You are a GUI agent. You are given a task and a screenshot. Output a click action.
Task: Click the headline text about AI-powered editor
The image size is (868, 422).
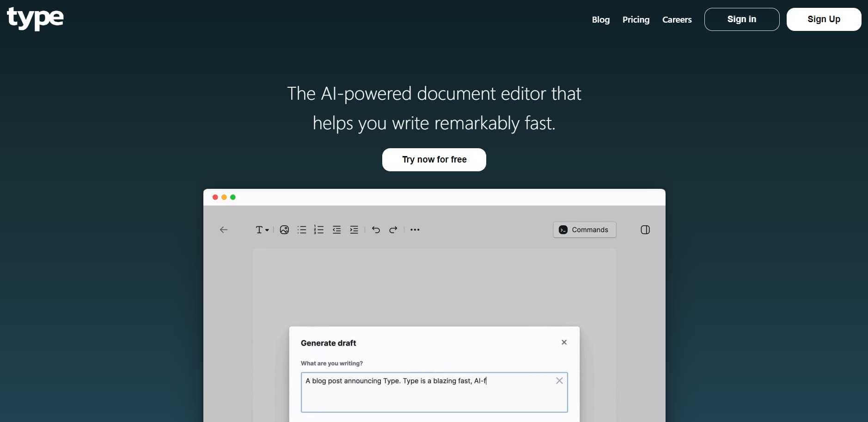[434, 108]
